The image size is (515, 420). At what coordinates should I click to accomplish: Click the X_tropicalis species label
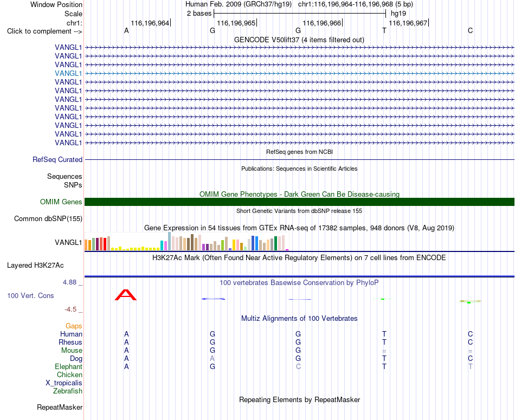64,383
